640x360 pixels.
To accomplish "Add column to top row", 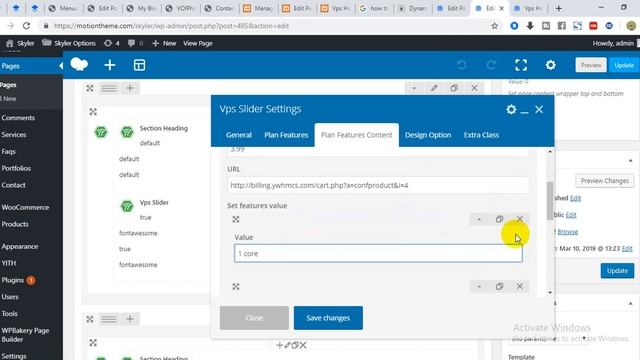I will (130, 88).
